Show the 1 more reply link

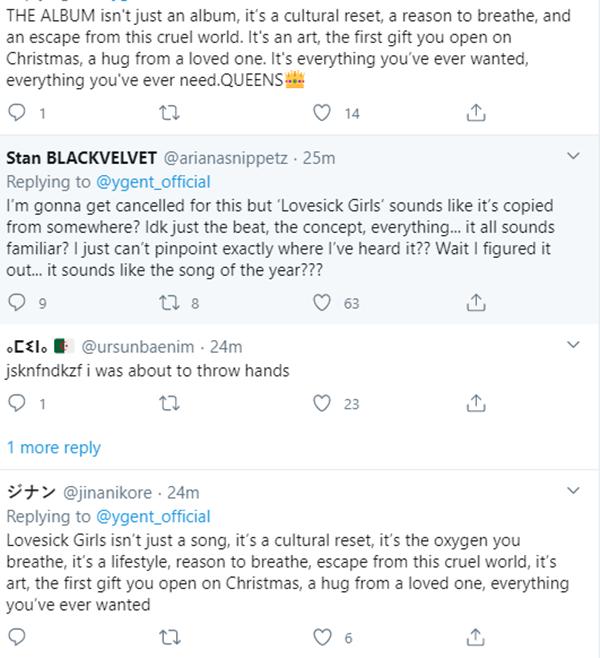(53, 447)
